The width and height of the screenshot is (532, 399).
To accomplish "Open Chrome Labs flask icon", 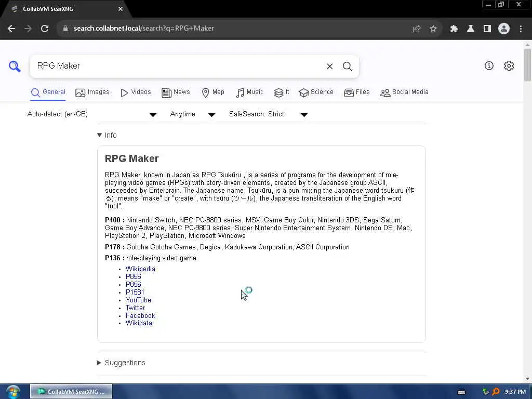I will pyautogui.click(x=471, y=29).
